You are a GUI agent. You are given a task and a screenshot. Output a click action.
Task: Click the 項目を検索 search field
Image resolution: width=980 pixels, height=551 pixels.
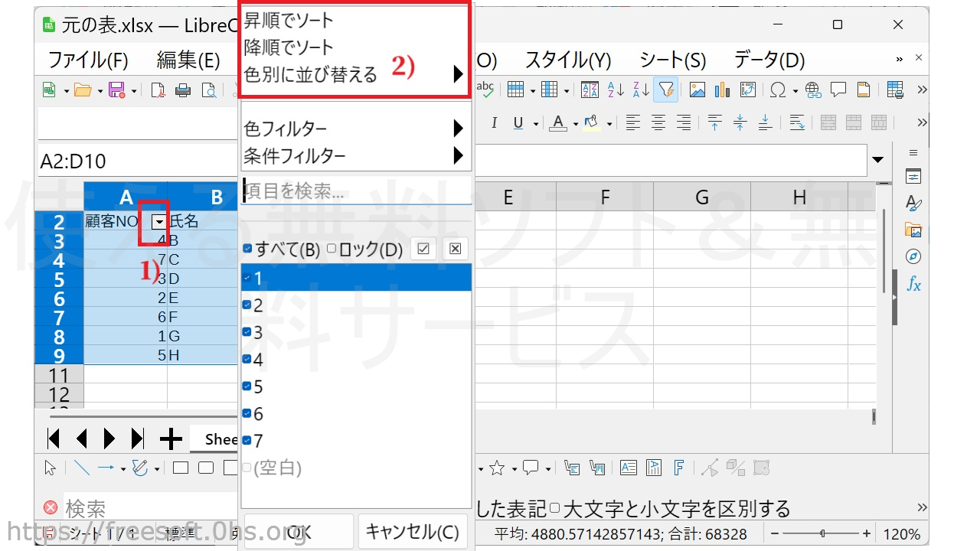[356, 191]
